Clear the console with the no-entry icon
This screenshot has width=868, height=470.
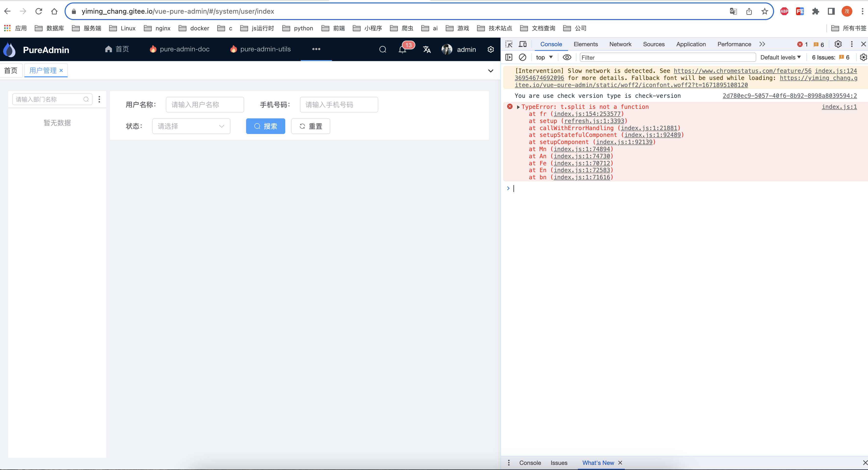click(523, 57)
